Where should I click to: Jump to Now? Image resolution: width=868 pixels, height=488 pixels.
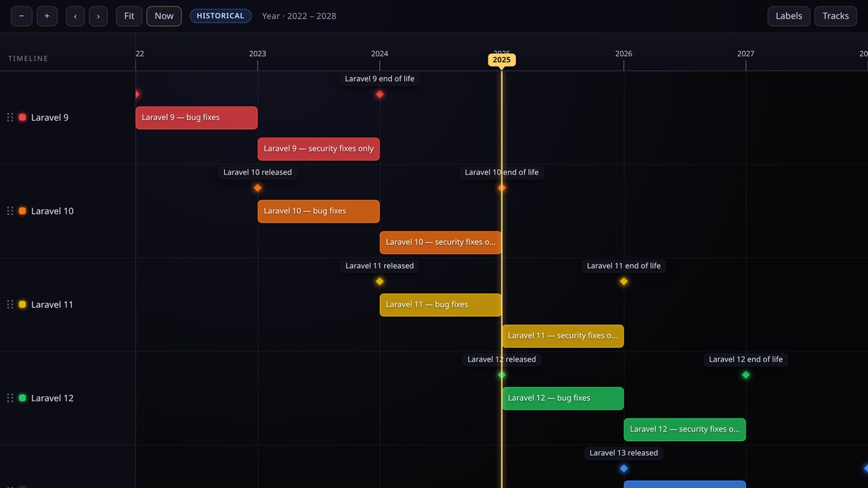point(164,16)
